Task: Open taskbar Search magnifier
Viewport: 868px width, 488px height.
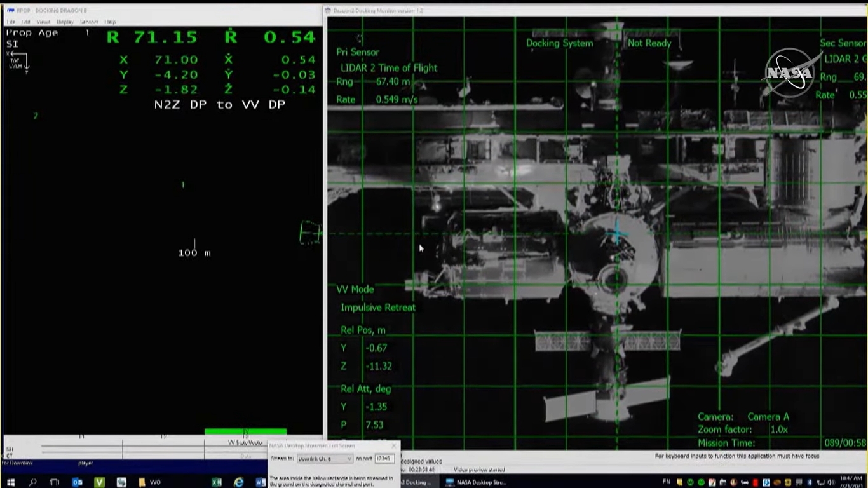Action: pyautogui.click(x=32, y=482)
